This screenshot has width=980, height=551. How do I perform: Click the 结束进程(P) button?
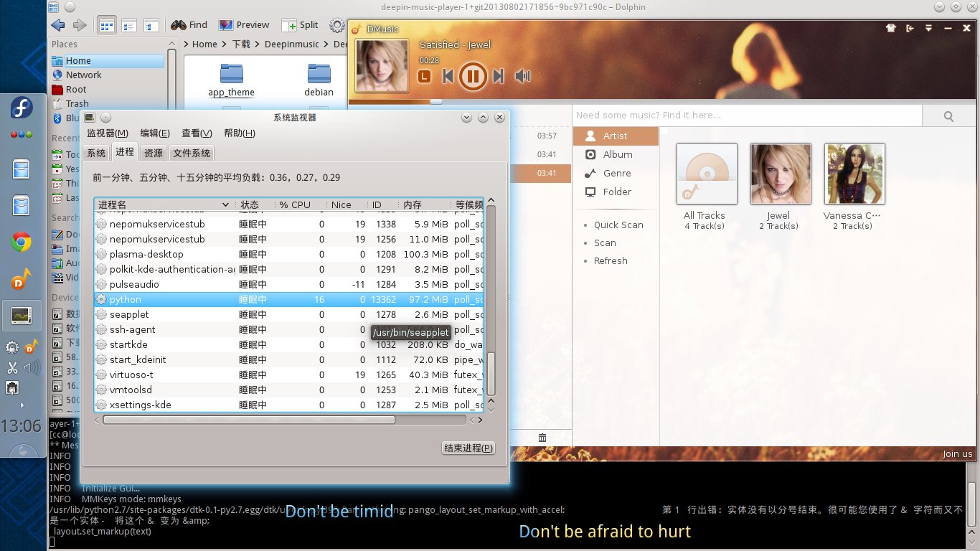point(468,448)
